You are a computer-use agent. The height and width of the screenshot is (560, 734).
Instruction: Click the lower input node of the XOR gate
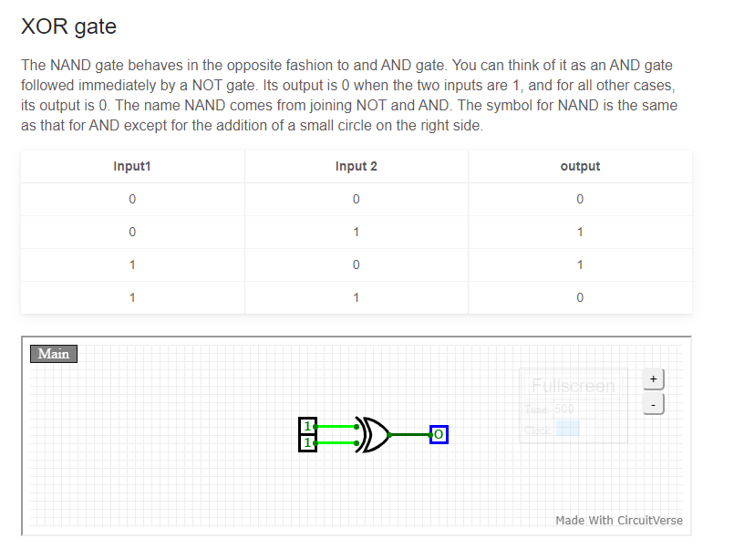click(x=357, y=443)
